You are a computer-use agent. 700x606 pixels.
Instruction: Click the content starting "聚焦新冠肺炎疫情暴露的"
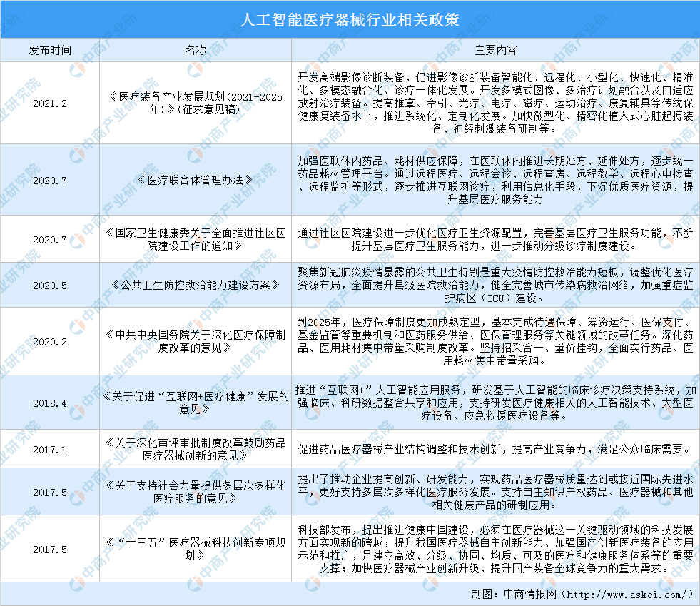pos(495,285)
